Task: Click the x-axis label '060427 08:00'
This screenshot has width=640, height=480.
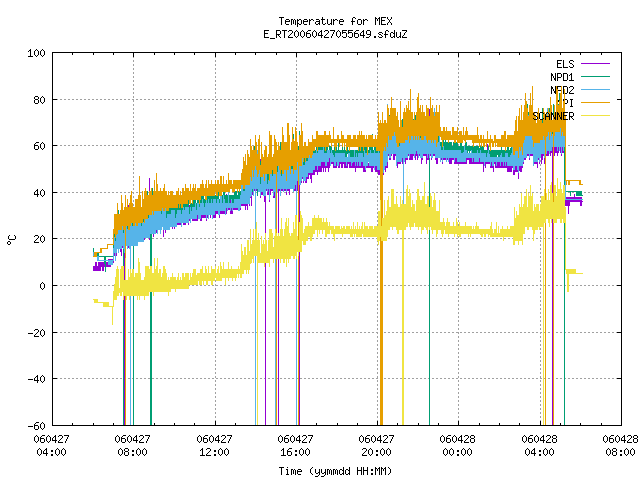Action: pos(133,446)
